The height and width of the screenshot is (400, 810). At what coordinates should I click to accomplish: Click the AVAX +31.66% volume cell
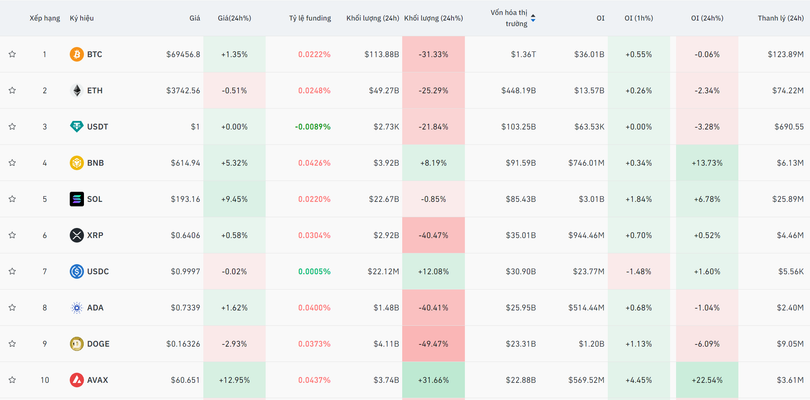pos(433,380)
